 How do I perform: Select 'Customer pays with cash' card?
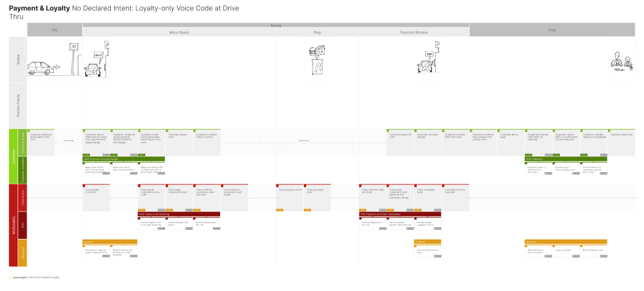400,142
